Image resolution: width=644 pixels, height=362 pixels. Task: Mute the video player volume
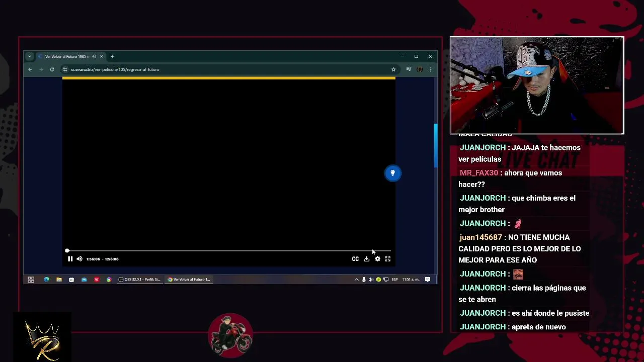click(x=79, y=259)
